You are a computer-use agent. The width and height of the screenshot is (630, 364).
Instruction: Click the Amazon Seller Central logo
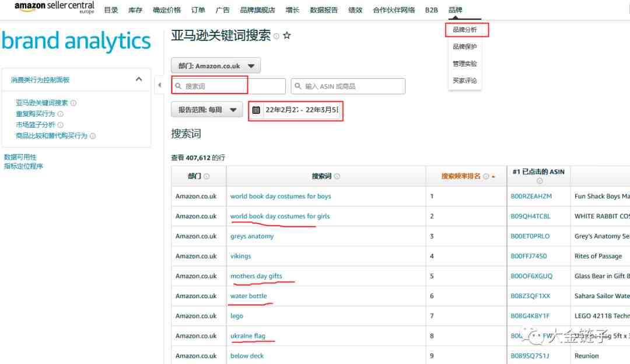click(54, 7)
